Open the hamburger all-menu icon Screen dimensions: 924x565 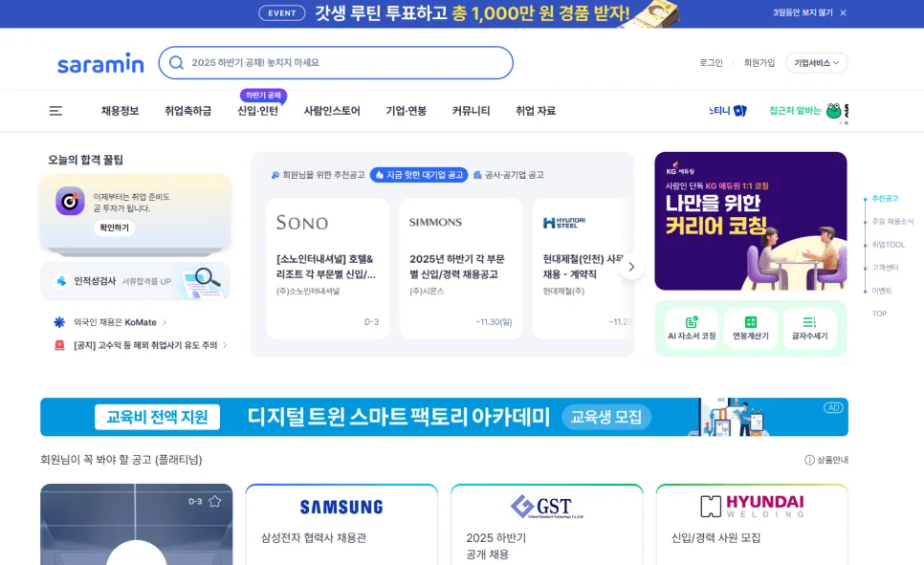click(55, 111)
